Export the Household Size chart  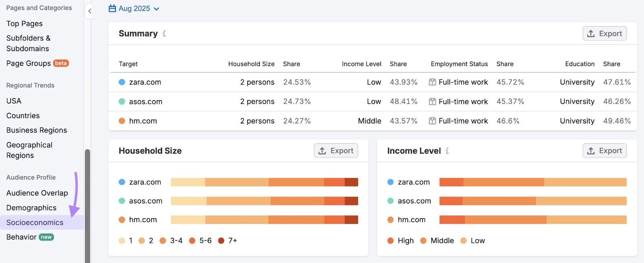[x=336, y=151]
